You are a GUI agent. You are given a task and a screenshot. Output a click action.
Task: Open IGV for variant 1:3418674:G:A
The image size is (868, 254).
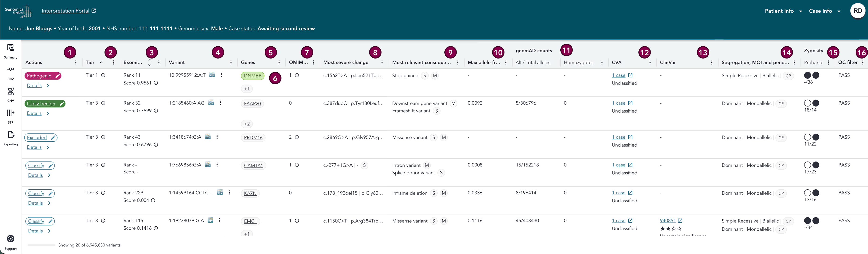(x=208, y=137)
